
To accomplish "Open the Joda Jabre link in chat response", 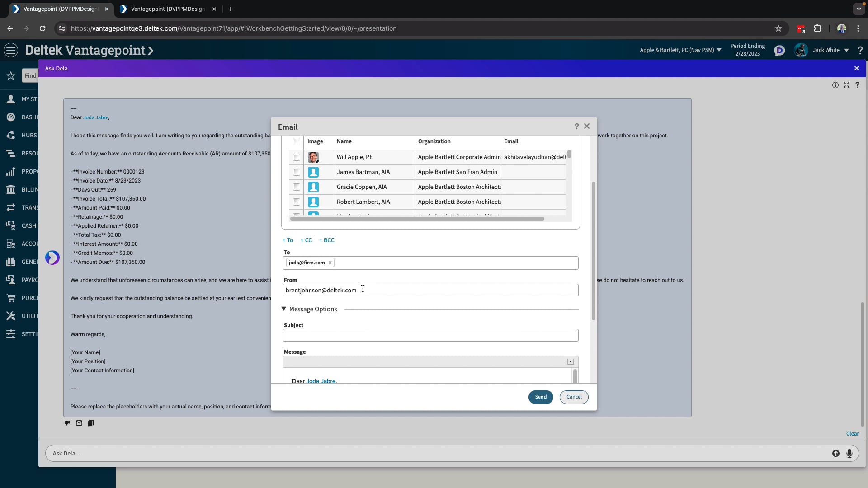I will [96, 117].
